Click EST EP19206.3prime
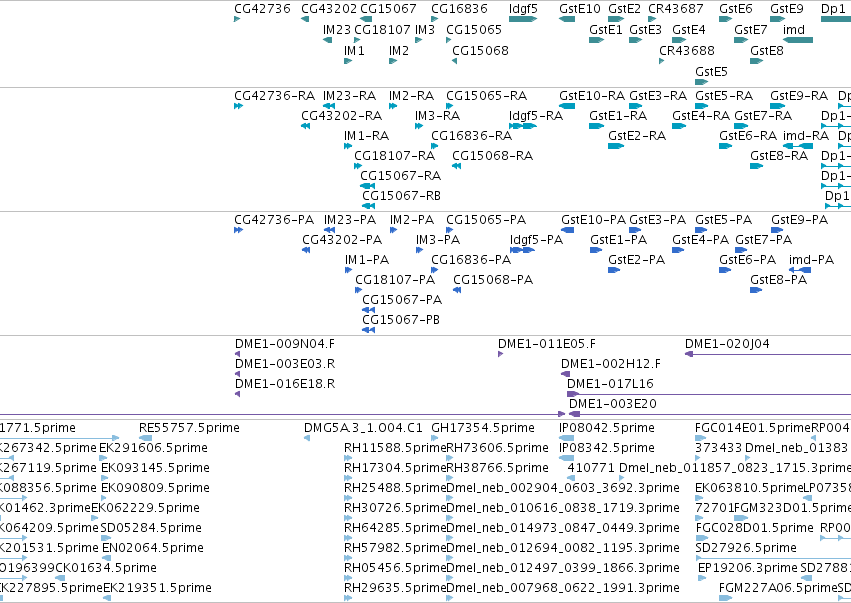Viewport: 851px width, 603px height. click(748, 568)
